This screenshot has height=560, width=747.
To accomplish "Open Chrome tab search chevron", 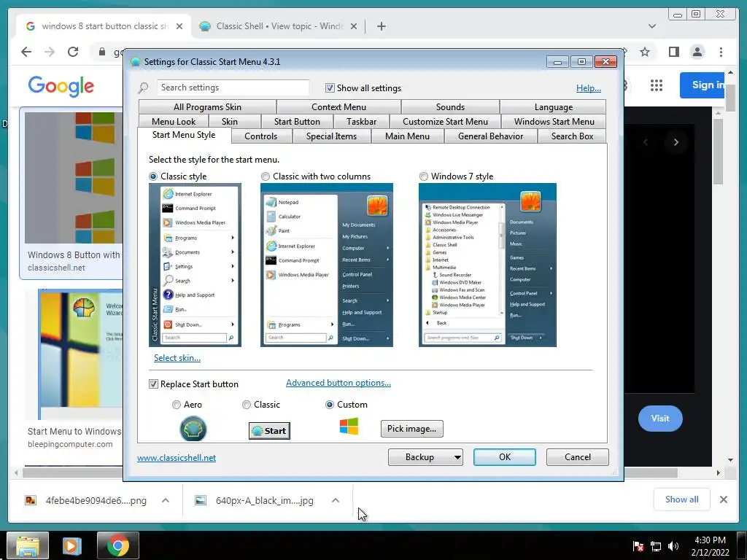I will coord(651,26).
